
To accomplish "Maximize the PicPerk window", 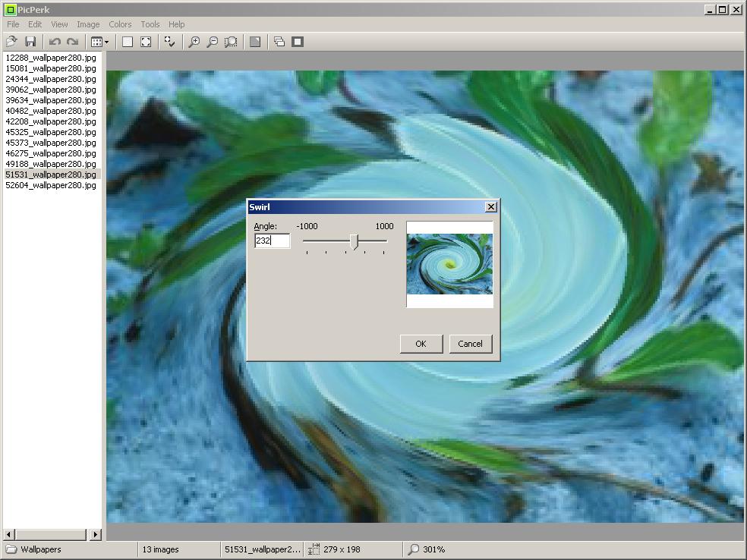I will (x=723, y=10).
